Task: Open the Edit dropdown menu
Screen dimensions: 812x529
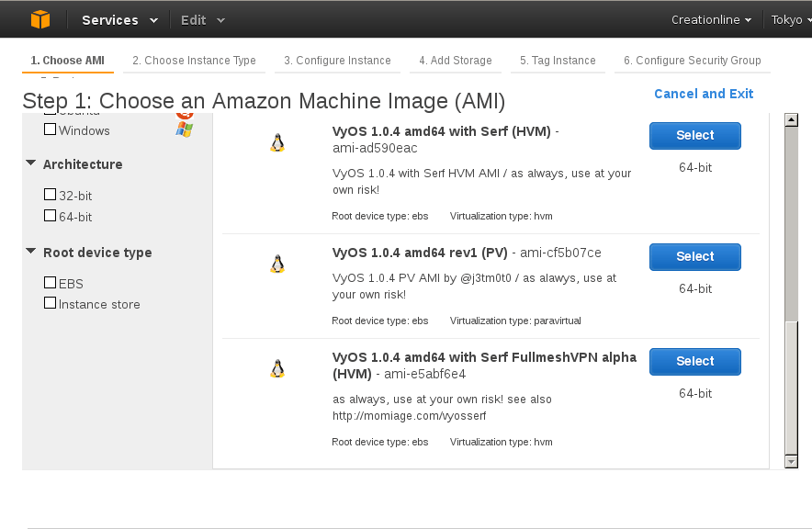Action: click(x=202, y=20)
